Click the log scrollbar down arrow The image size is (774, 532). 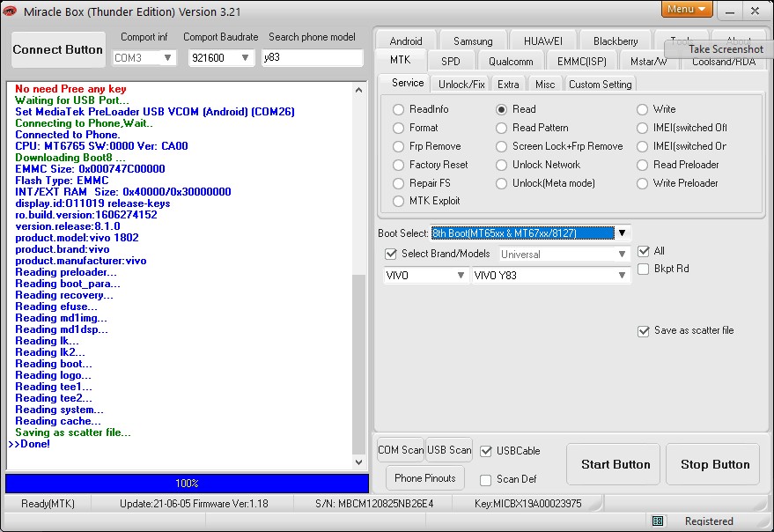coord(359,462)
